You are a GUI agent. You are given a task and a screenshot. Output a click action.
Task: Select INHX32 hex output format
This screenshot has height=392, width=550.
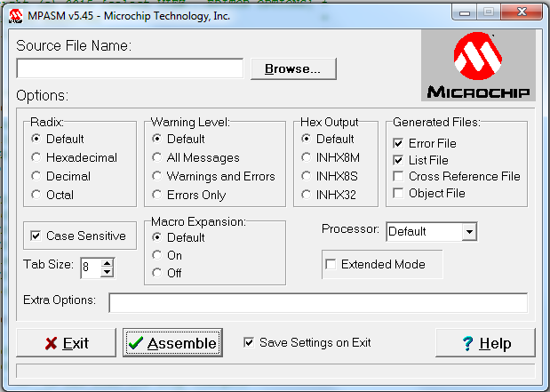307,194
